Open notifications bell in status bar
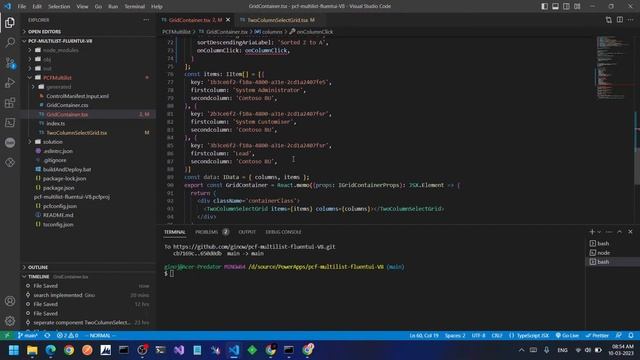Image resolution: width=640 pixels, height=360 pixels. (x=631, y=336)
